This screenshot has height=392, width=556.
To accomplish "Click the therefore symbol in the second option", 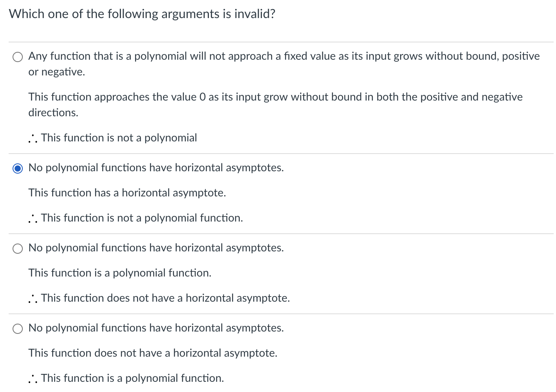I will click(33, 218).
